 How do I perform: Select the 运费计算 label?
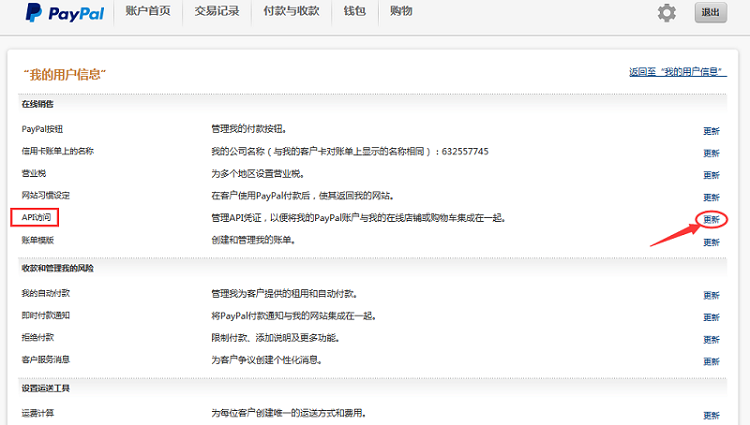coord(38,413)
